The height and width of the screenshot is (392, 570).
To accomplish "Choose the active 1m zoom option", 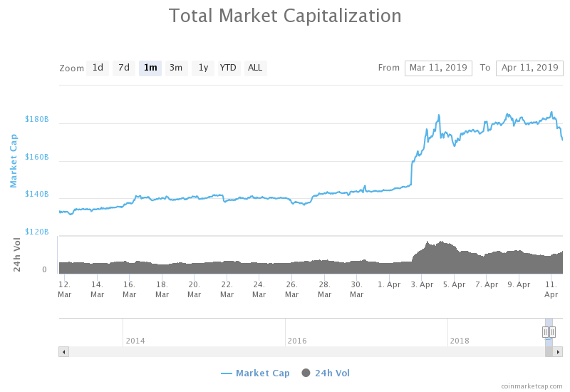I will coord(150,68).
